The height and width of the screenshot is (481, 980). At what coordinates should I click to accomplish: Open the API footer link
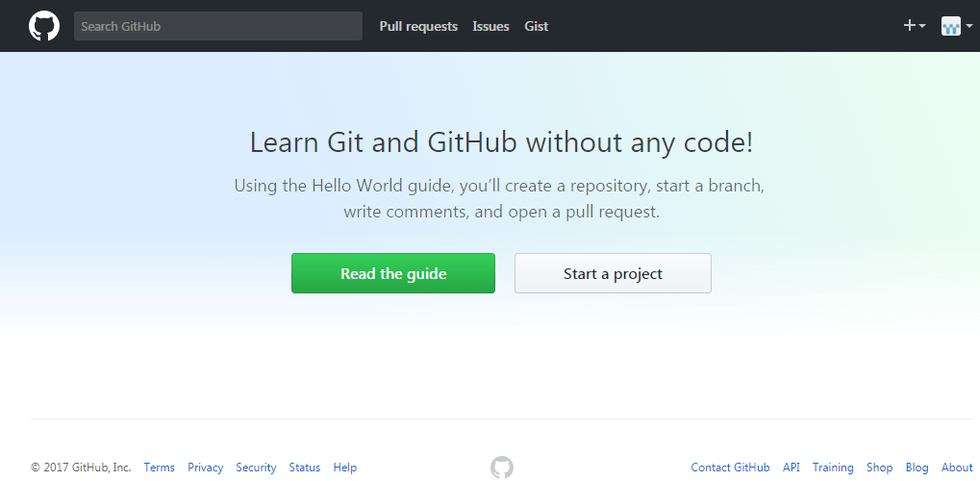(x=792, y=468)
